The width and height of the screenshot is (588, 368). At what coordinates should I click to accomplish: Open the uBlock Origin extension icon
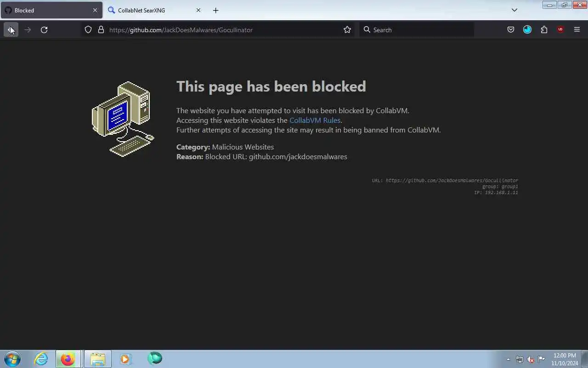click(x=560, y=30)
